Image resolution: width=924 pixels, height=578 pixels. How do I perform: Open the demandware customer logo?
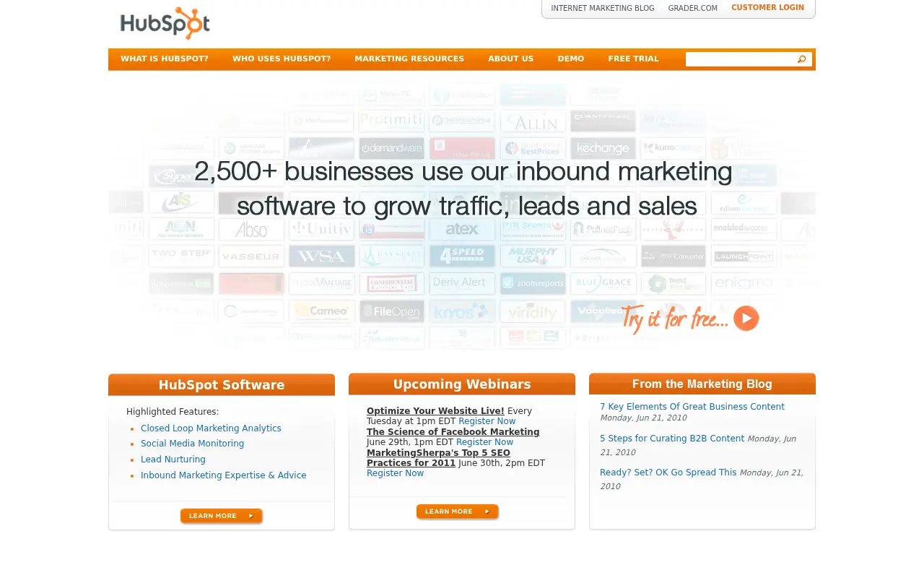(392, 149)
